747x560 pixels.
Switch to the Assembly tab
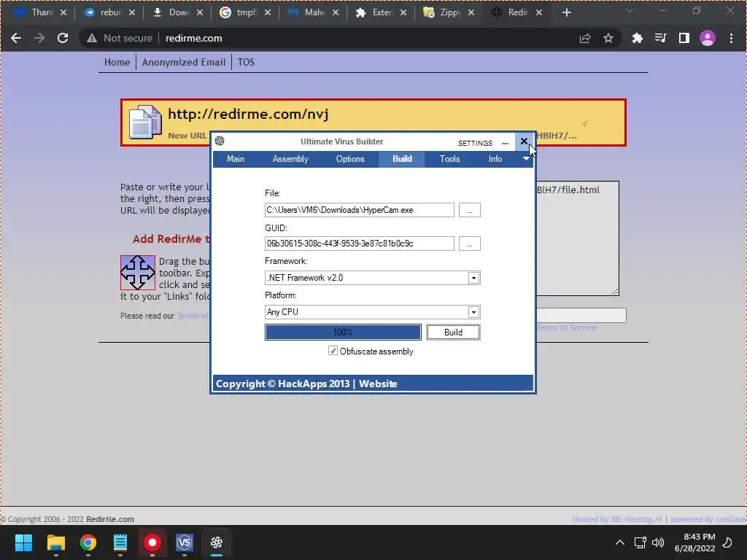(x=290, y=159)
